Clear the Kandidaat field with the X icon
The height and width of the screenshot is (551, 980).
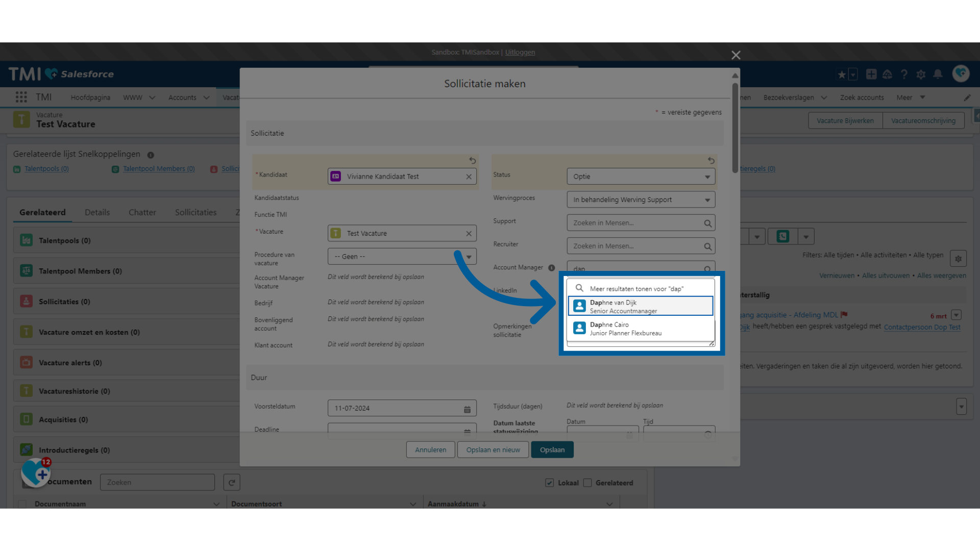click(x=469, y=177)
